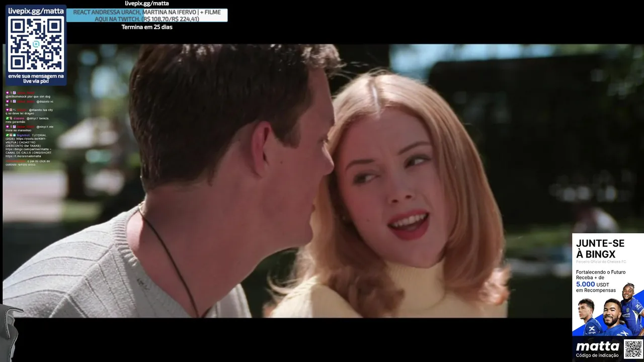
Task: Click the Nightbot username in chat
Action: pos(23,135)
